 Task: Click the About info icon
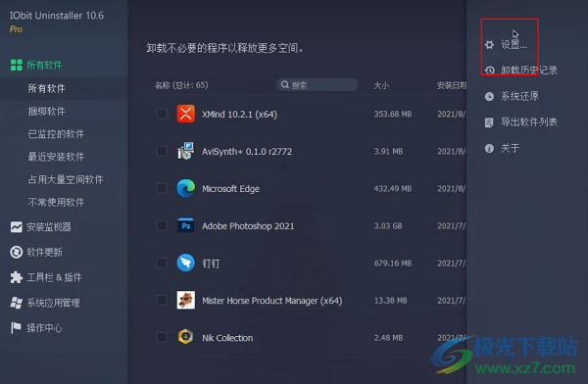coord(489,148)
